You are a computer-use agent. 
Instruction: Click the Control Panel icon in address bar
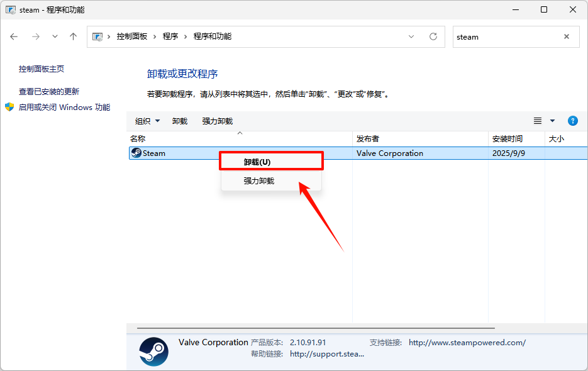(97, 36)
